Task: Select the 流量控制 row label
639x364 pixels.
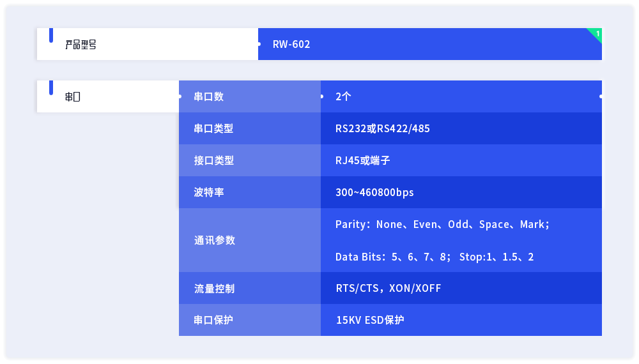Action: [214, 289]
